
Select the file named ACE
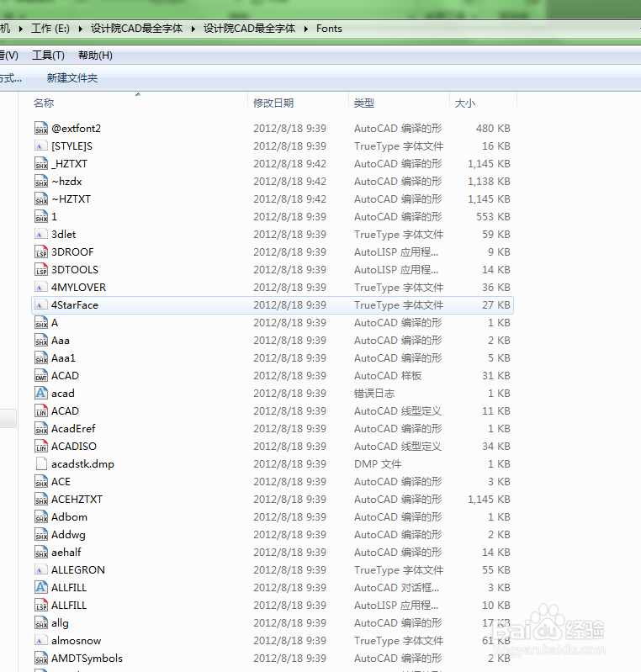coord(61,482)
